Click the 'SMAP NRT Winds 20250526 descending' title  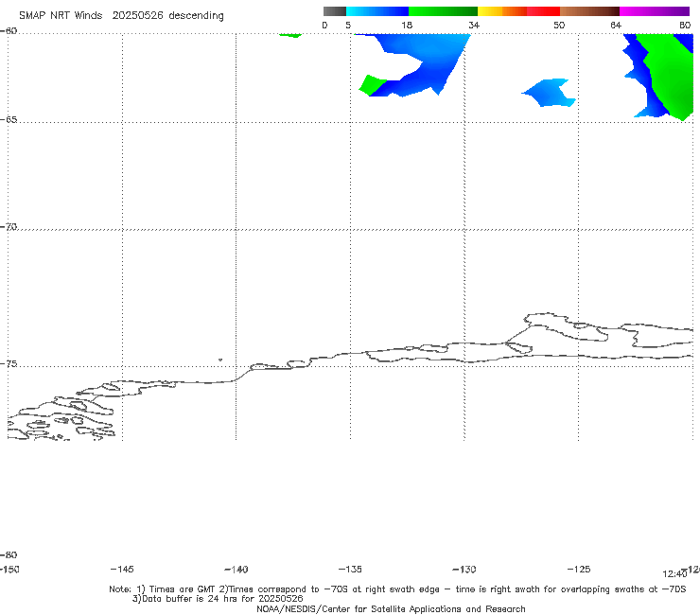point(121,15)
